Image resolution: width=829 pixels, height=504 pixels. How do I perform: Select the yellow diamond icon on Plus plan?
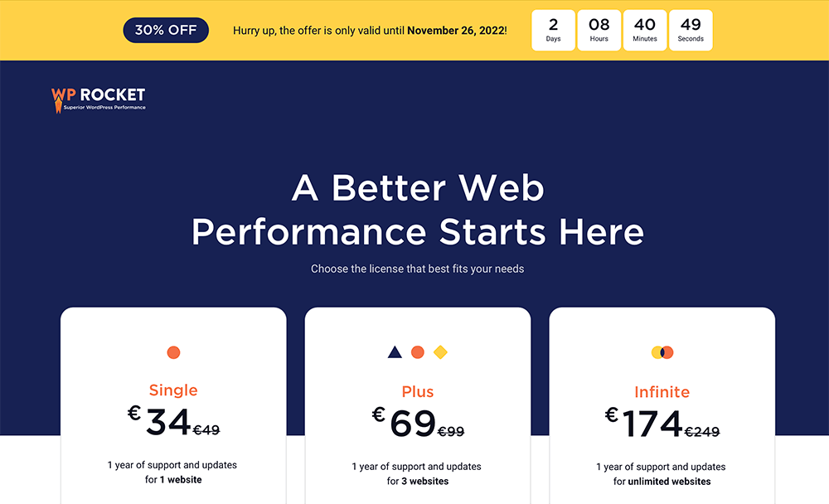440,351
